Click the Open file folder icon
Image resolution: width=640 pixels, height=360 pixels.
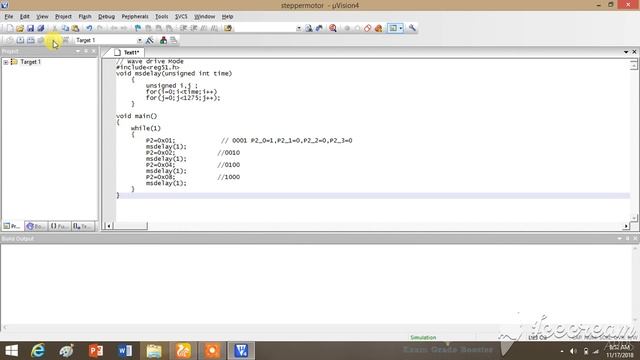[x=20, y=28]
